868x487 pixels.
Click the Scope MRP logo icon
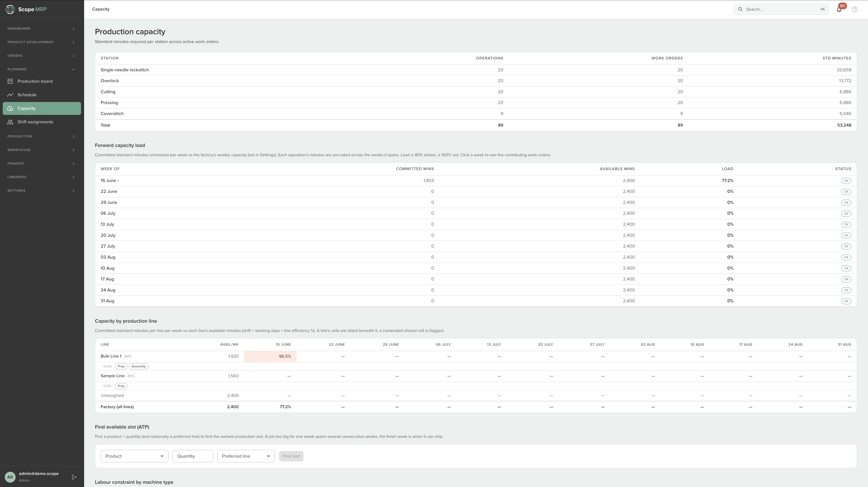(x=10, y=9)
